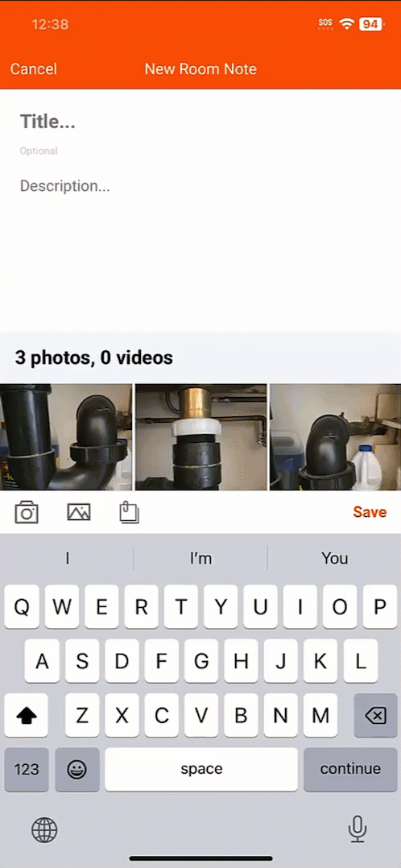Tap the camera icon to take a photo
The image size is (401, 868).
[x=26, y=512]
